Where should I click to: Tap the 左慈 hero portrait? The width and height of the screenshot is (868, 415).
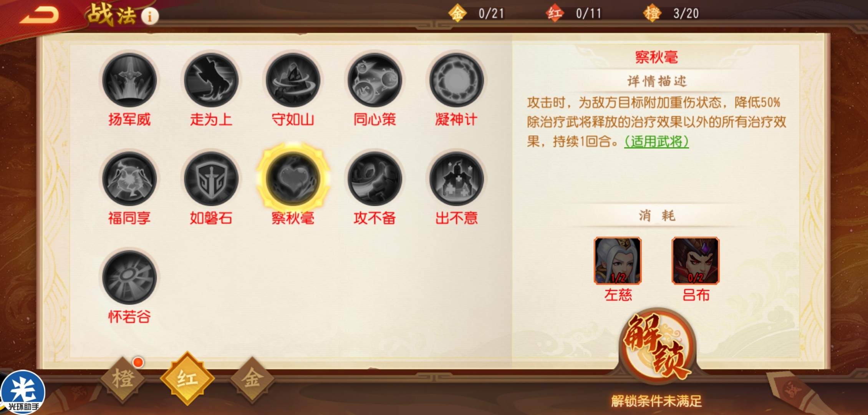coord(618,261)
